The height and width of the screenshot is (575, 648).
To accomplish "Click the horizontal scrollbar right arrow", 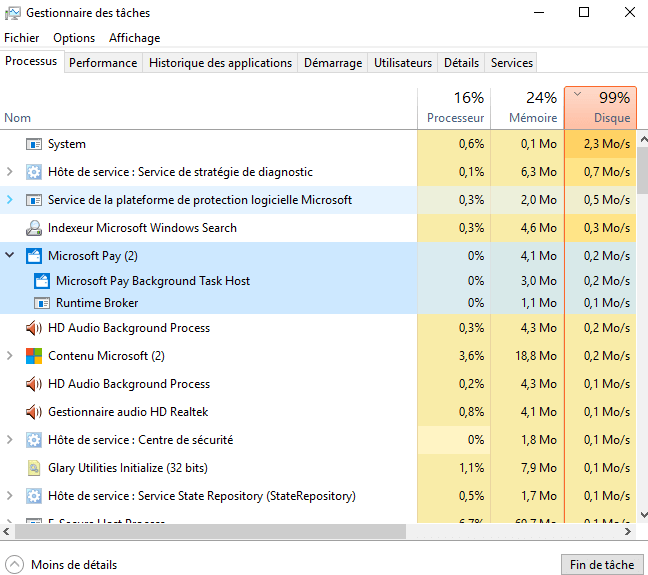I will pos(628,531).
